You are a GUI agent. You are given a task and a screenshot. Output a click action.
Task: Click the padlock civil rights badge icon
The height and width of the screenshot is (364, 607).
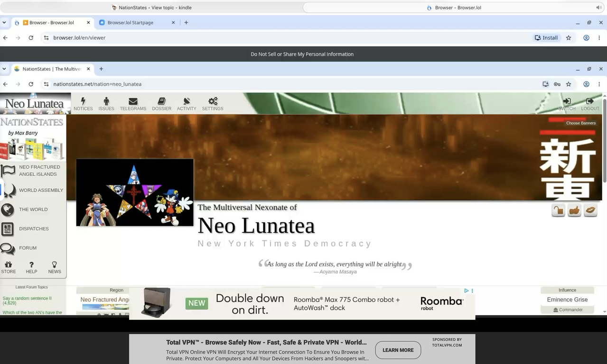tap(558, 210)
